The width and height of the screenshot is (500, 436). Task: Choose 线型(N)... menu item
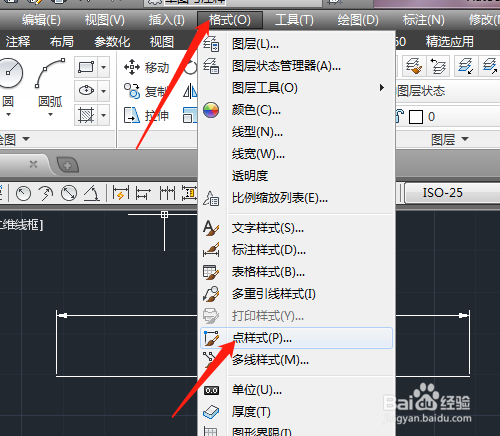(x=296, y=132)
